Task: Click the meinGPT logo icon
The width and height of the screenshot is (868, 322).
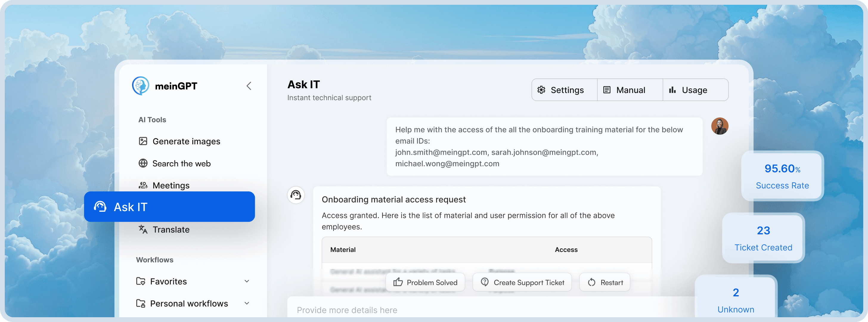Action: 140,86
